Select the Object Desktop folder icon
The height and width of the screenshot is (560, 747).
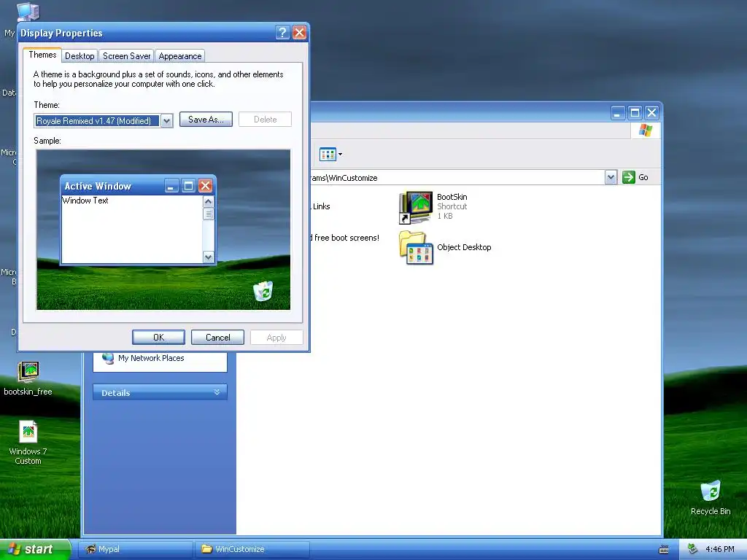[x=416, y=248]
